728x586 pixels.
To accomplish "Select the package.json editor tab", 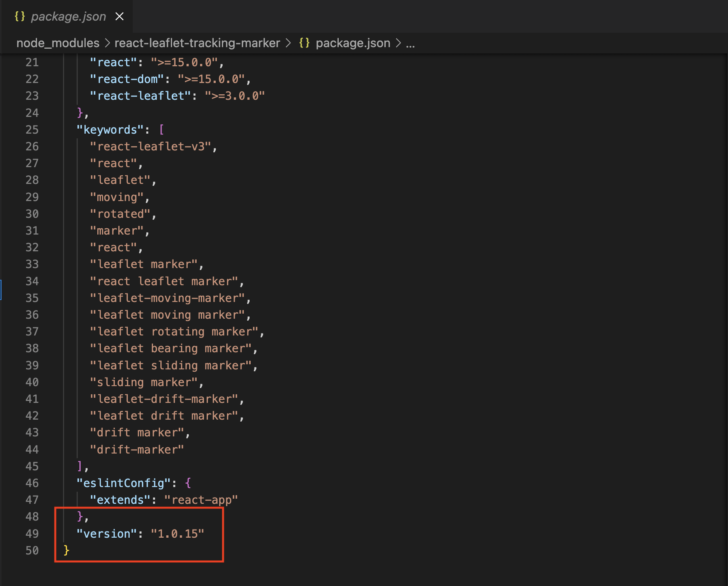I will pyautogui.click(x=67, y=16).
